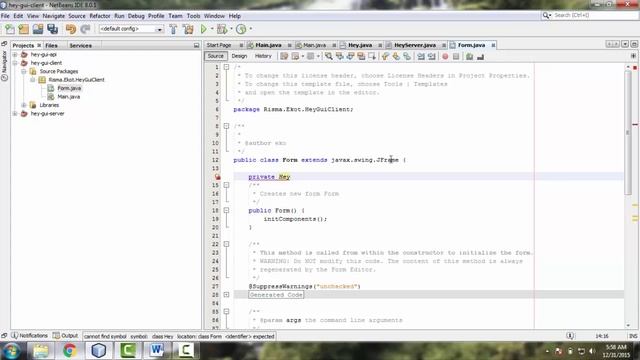This screenshot has height=360, width=640.
Task: Click the Stop Macro Recording icon
Action: click(x=456, y=56)
